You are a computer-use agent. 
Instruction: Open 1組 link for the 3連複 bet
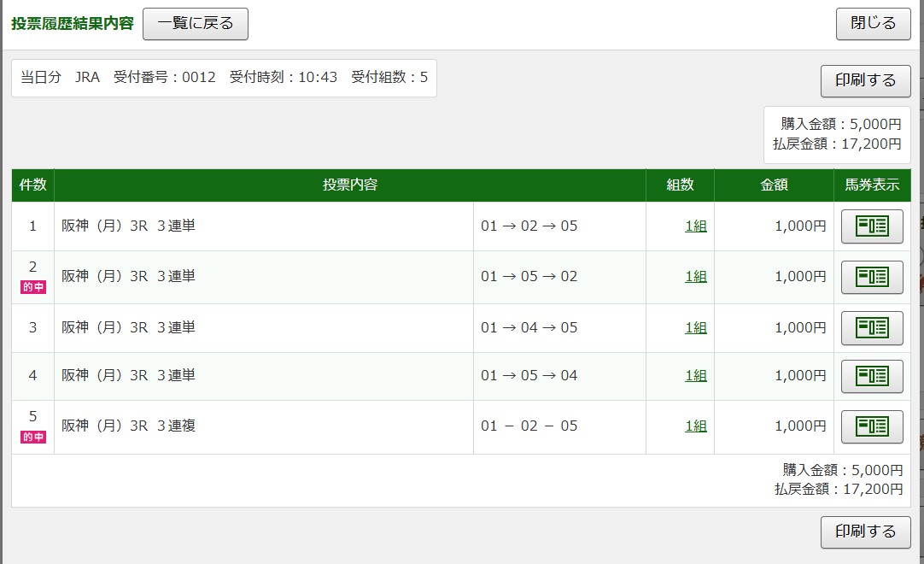695,426
